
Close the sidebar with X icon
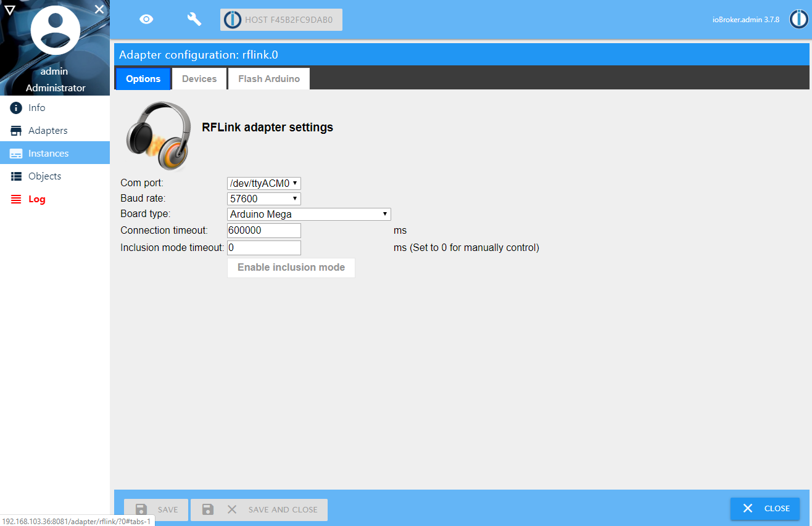click(x=99, y=9)
